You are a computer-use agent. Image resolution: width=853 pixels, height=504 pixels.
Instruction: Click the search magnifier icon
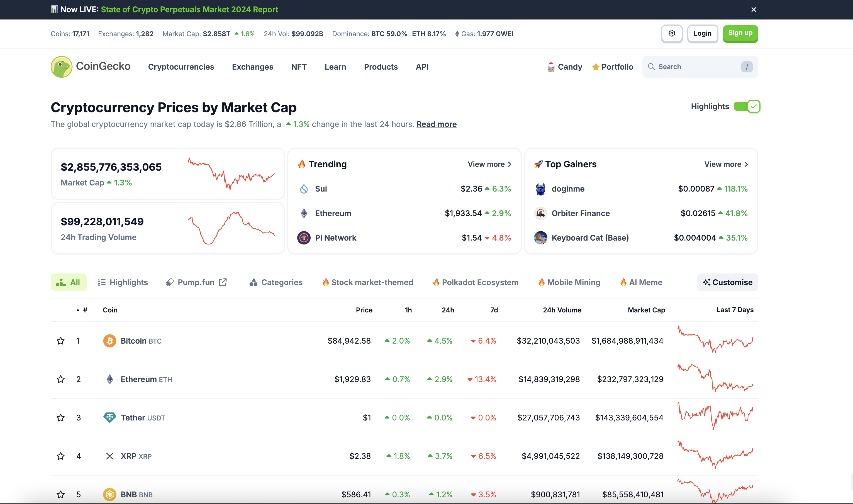651,67
